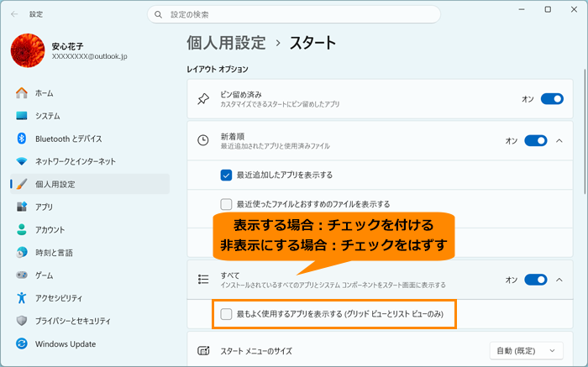588x367 pixels.
Task: Maximize the settings window
Action: pyautogui.click(x=548, y=10)
